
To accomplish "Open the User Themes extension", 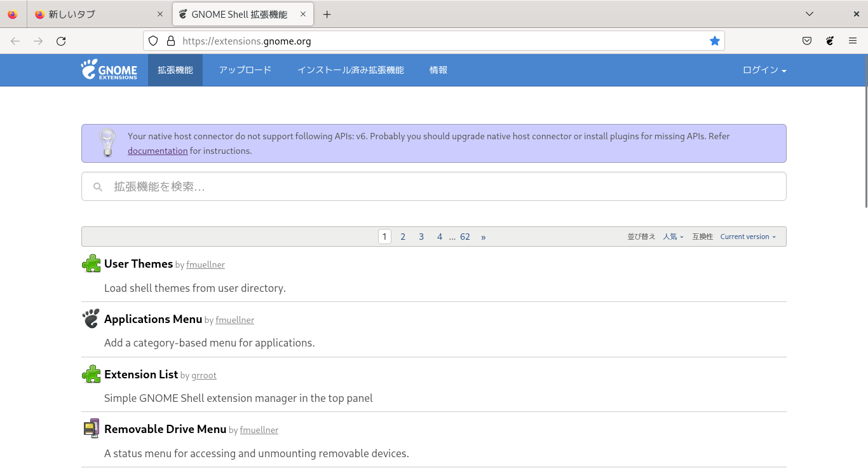I will coord(139,263).
